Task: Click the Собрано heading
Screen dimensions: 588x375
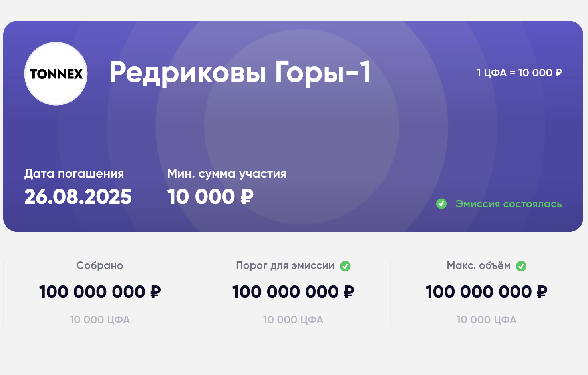Action: 100,265
